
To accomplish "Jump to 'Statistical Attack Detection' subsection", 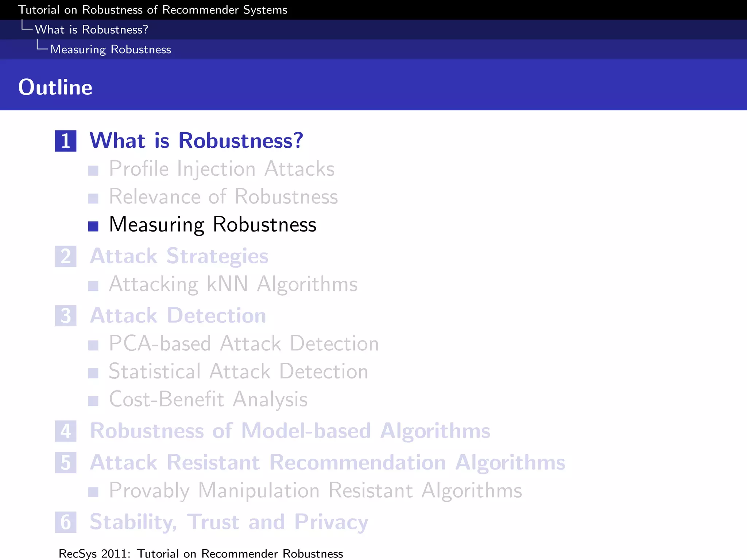I will click(239, 372).
